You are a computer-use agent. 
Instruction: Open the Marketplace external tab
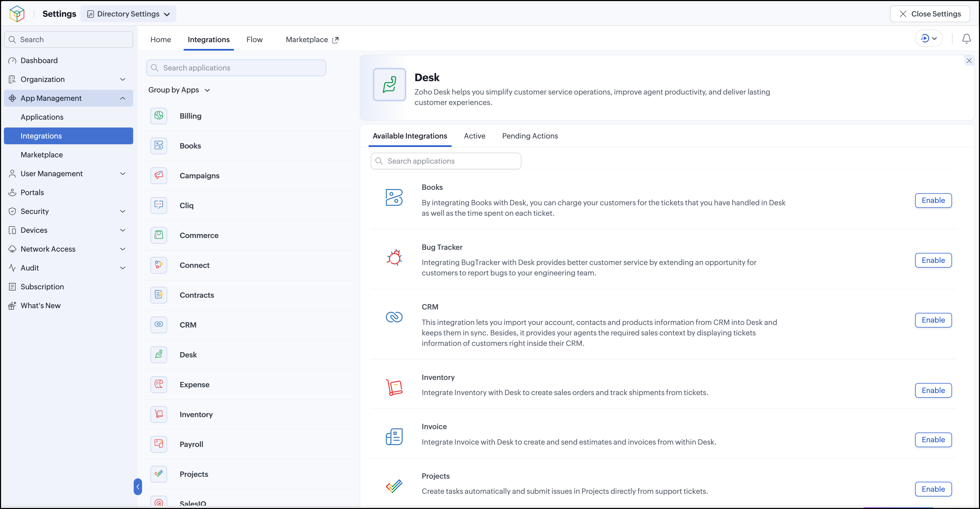pyautogui.click(x=312, y=40)
